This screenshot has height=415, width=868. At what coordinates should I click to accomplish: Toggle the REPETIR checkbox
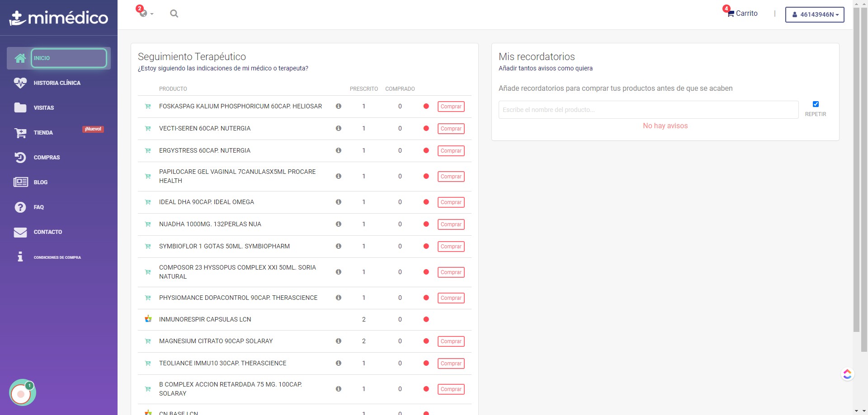click(816, 104)
